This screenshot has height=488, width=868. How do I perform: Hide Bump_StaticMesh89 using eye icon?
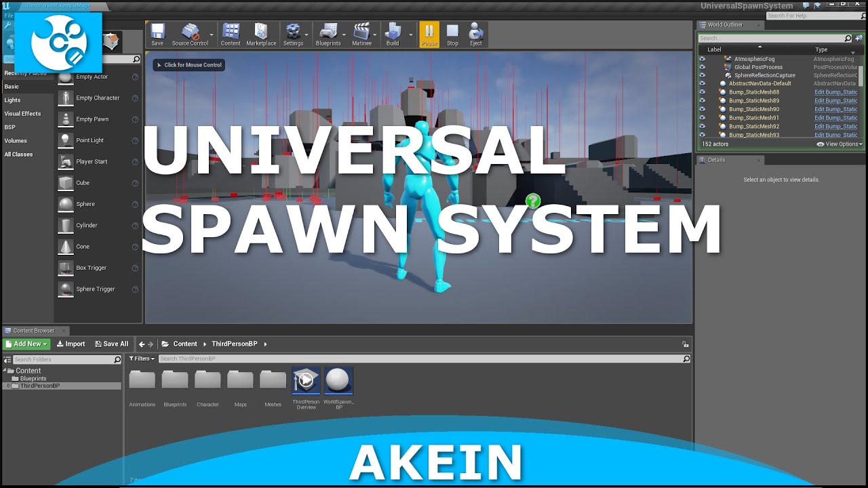tap(703, 100)
